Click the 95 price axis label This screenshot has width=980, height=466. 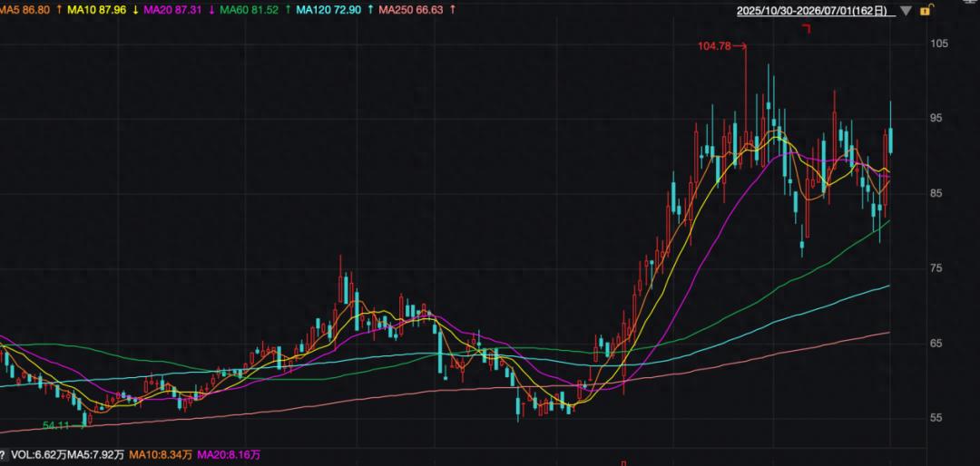pos(937,118)
